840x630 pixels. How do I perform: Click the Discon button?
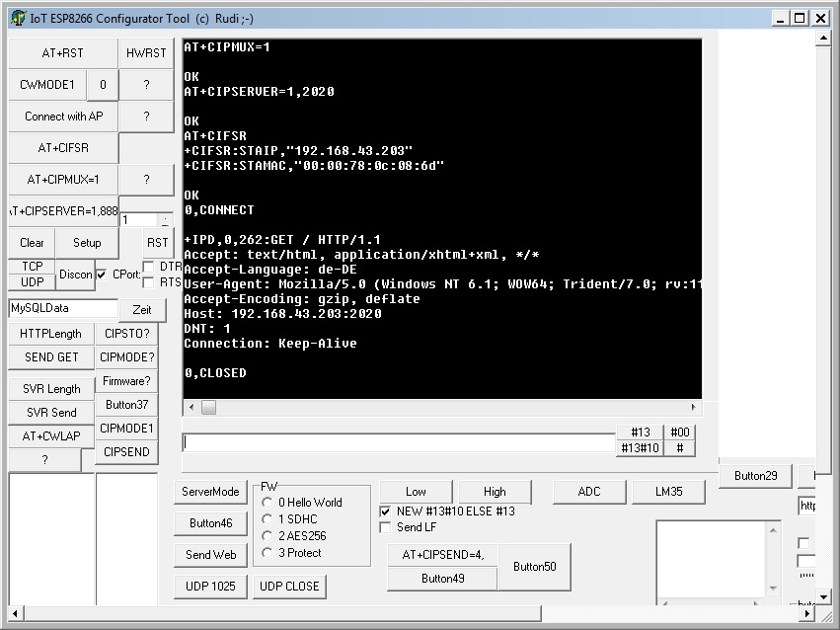point(76,275)
